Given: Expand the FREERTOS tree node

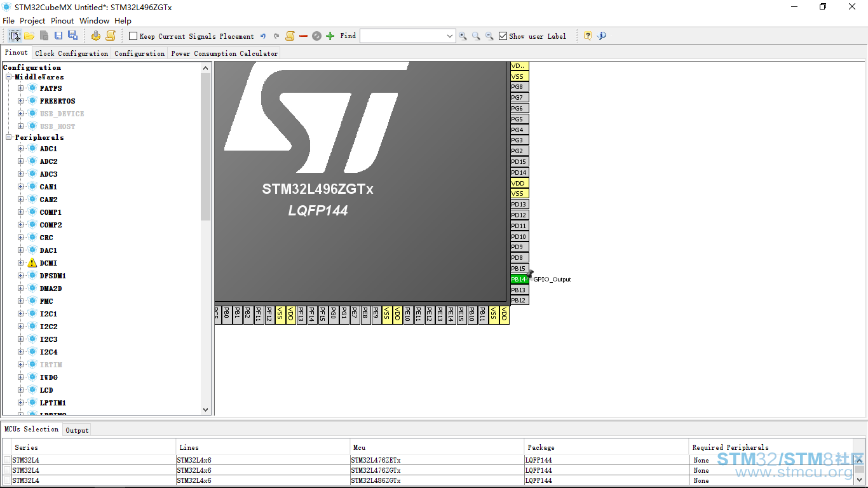Looking at the screenshot, I should pos(21,101).
